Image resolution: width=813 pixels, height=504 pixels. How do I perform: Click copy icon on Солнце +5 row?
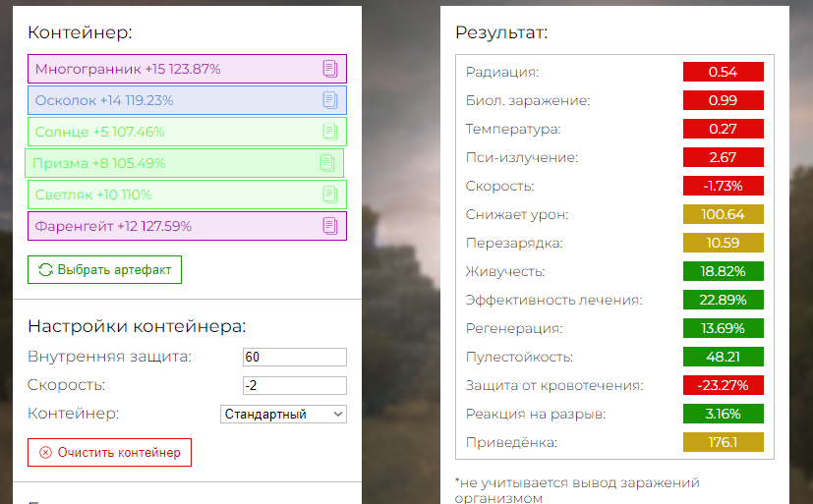pos(330,132)
